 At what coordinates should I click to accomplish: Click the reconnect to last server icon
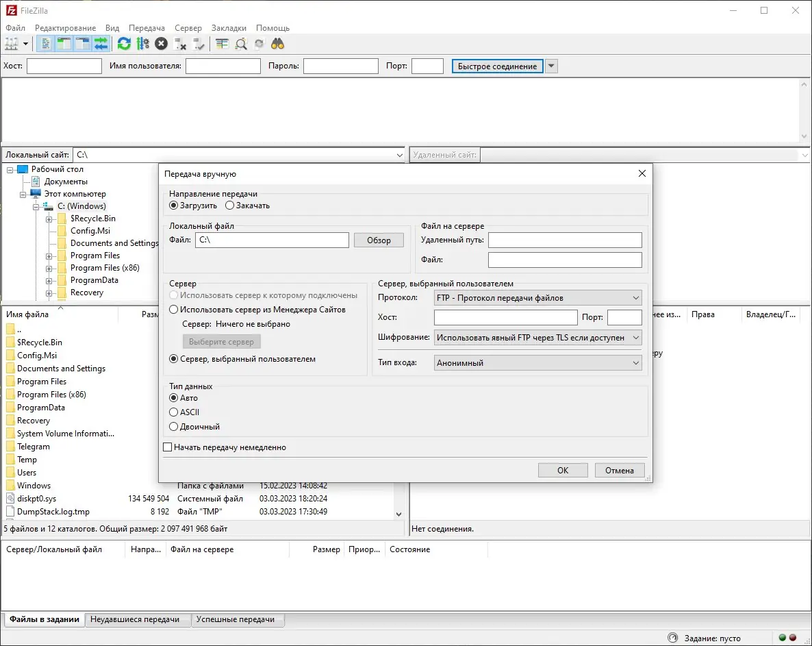(x=199, y=44)
